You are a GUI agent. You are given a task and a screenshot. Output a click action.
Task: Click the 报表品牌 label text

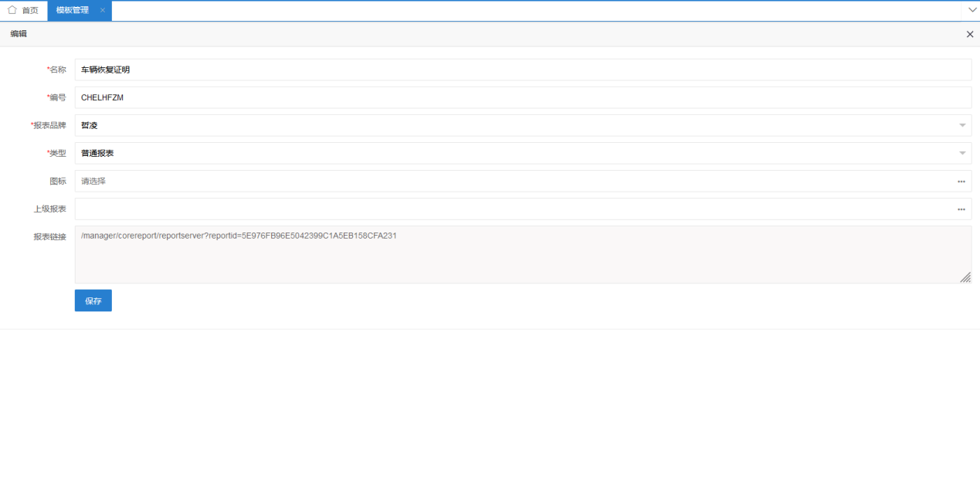tap(49, 125)
